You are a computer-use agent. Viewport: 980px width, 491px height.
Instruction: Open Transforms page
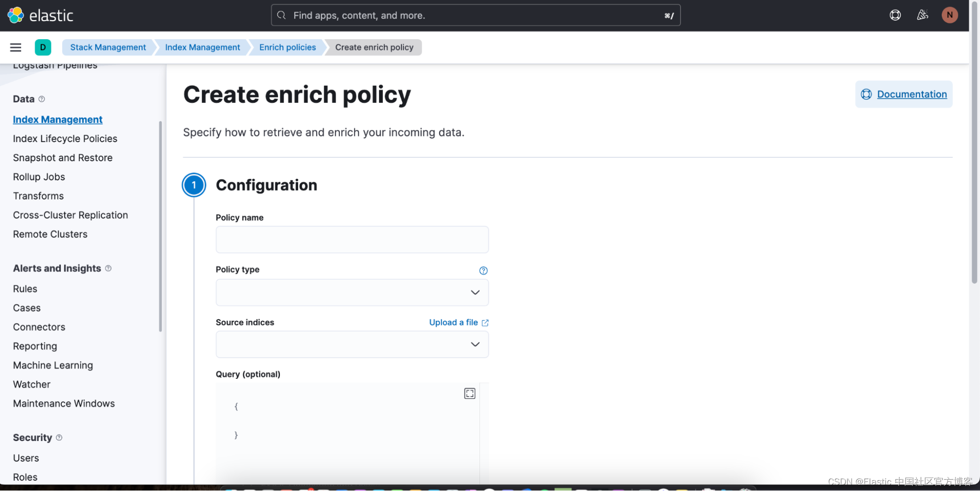click(x=38, y=196)
